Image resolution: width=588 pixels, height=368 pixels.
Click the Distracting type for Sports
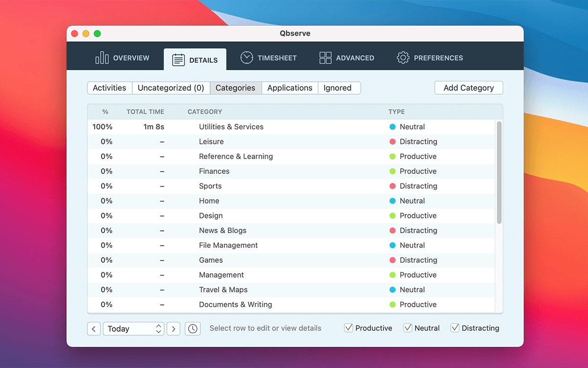pos(418,186)
